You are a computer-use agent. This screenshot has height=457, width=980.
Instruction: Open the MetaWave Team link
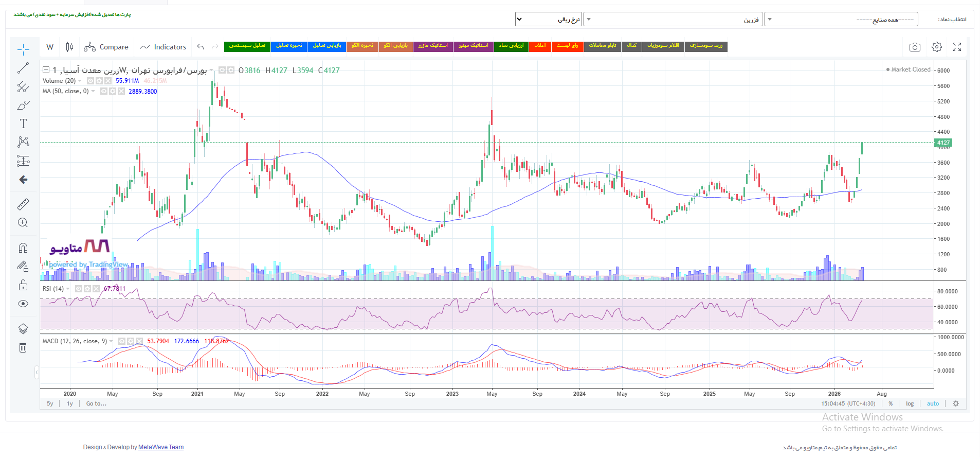pyautogui.click(x=161, y=447)
